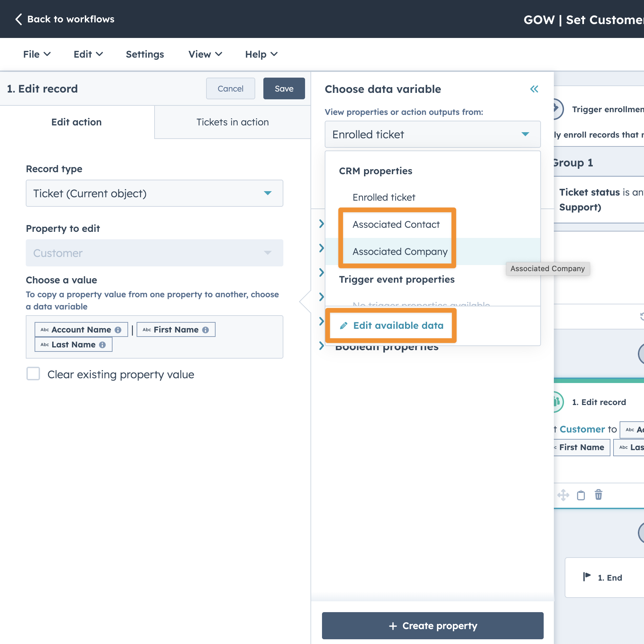Collapse the Choose data variable panel
The height and width of the screenshot is (644, 644).
(x=534, y=89)
